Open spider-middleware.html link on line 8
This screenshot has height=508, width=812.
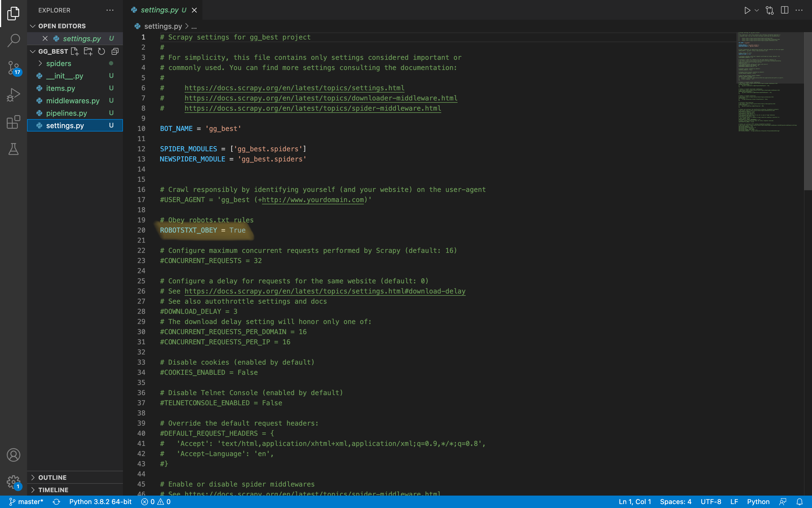coord(313,108)
